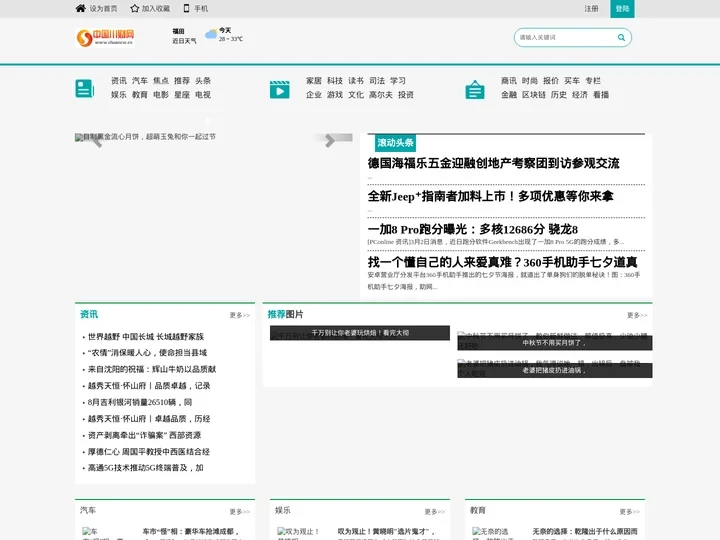
Task: Open the 头条 nav menu item
Action: (203, 81)
